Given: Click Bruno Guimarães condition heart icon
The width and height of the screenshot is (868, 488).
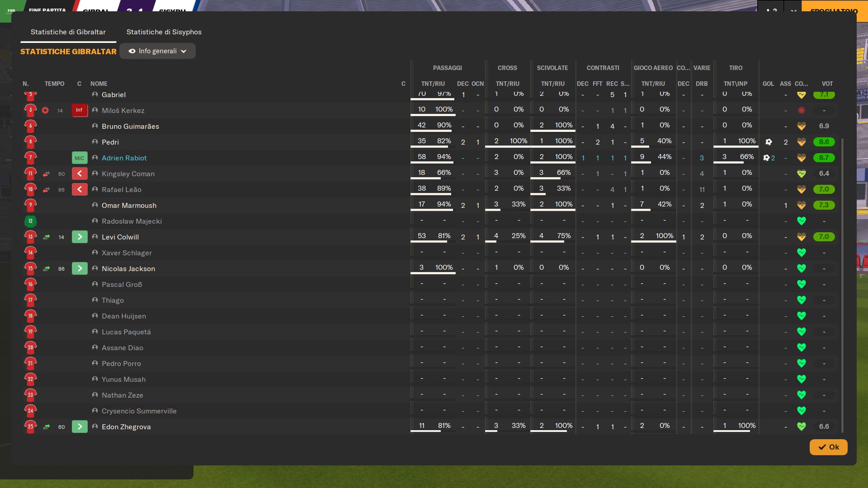Looking at the screenshot, I should click(x=801, y=126).
